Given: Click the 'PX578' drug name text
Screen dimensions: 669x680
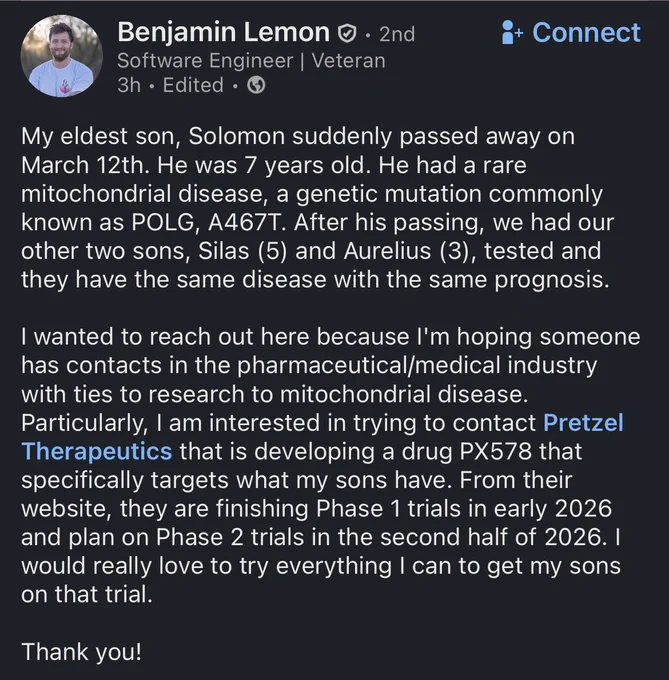Looking at the screenshot, I should click(495, 451).
